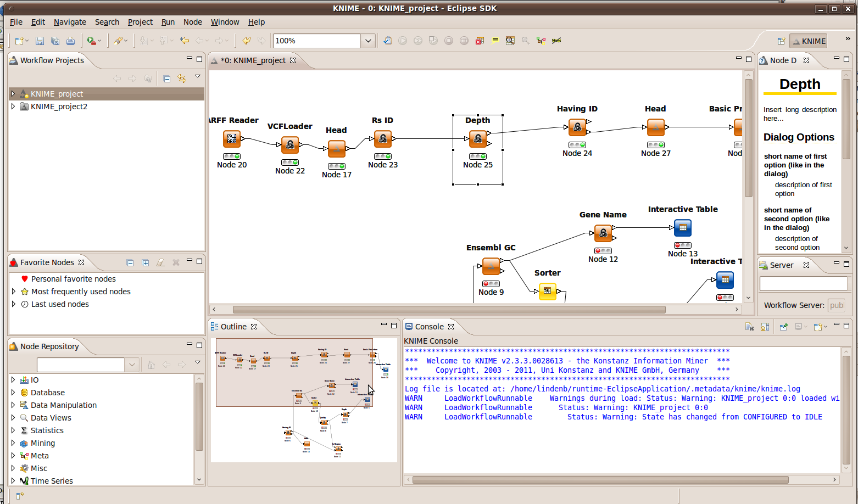Open the Node menu
Image resolution: width=858 pixels, height=504 pixels.
point(192,22)
